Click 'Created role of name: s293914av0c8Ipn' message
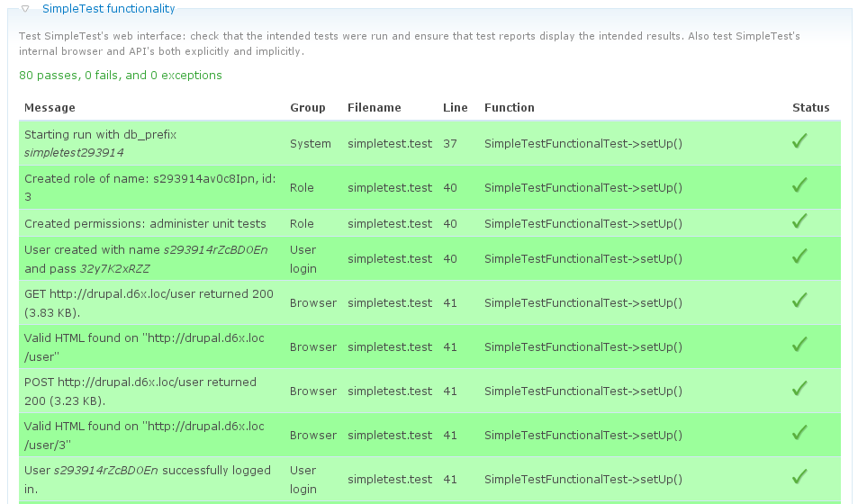858x504 pixels. click(150, 188)
